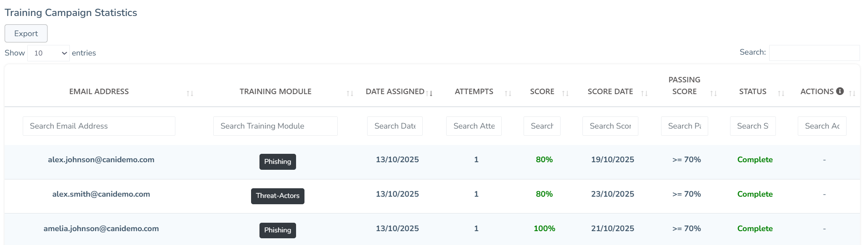Focus the Search Date column filter

click(x=394, y=126)
